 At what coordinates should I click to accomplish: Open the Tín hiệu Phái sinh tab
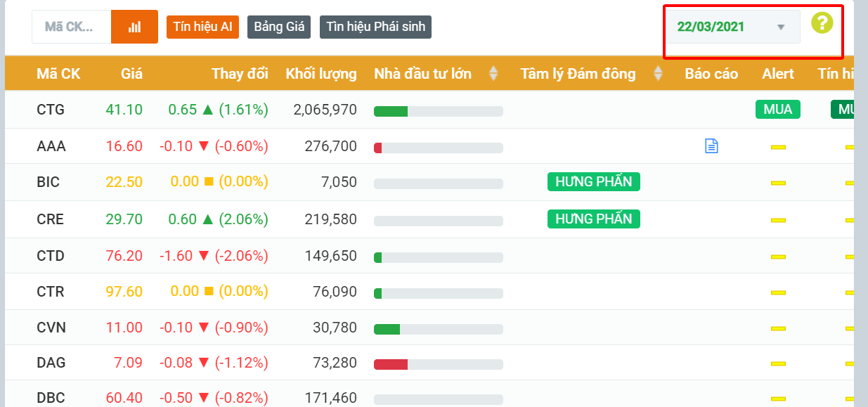(375, 27)
